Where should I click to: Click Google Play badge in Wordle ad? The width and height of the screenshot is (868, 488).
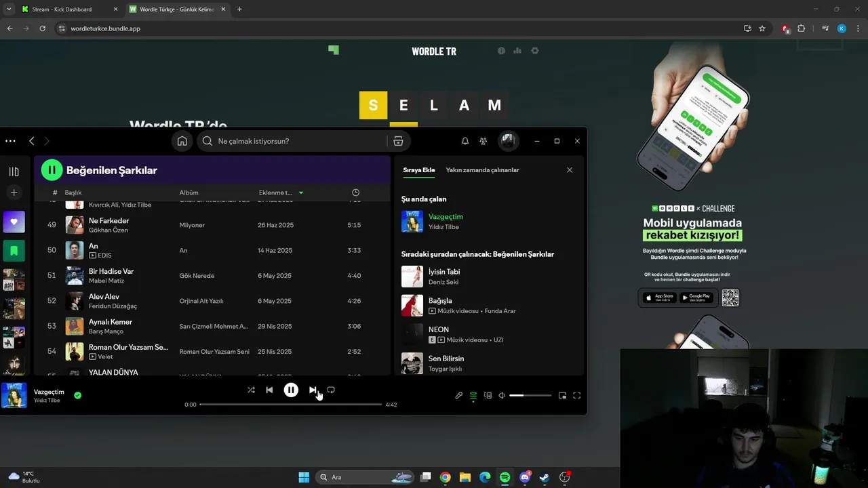pyautogui.click(x=696, y=298)
